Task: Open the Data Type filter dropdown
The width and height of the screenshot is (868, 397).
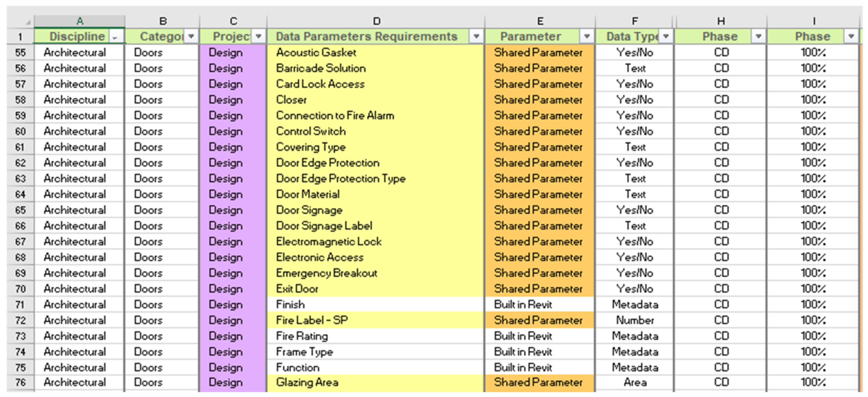Action: pyautogui.click(x=666, y=36)
